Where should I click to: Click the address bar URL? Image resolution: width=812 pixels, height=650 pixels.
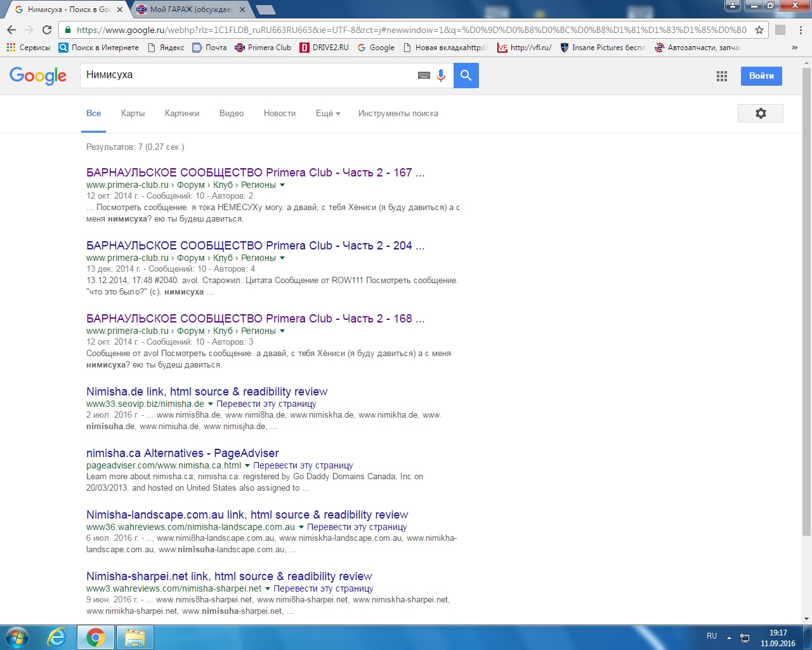(411, 30)
